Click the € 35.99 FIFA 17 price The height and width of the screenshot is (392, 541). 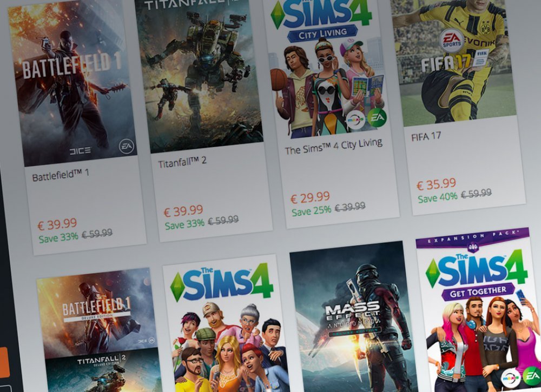click(x=436, y=184)
